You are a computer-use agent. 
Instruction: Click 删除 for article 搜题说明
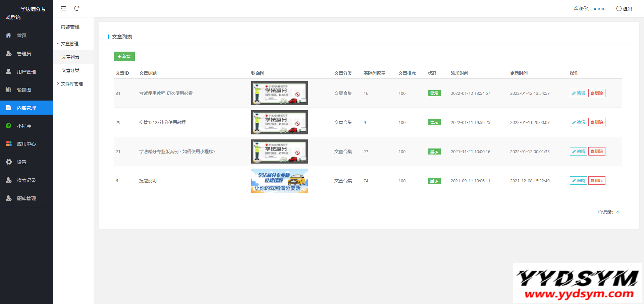tap(597, 181)
